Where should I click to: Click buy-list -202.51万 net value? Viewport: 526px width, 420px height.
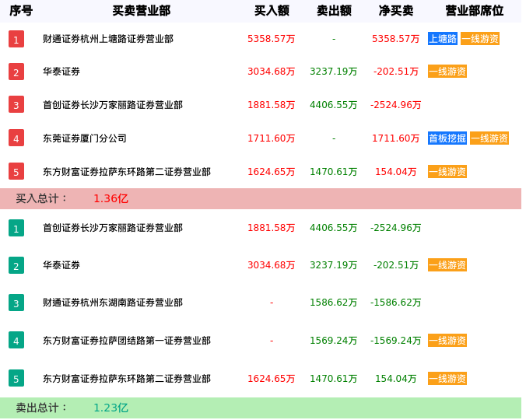396,72
